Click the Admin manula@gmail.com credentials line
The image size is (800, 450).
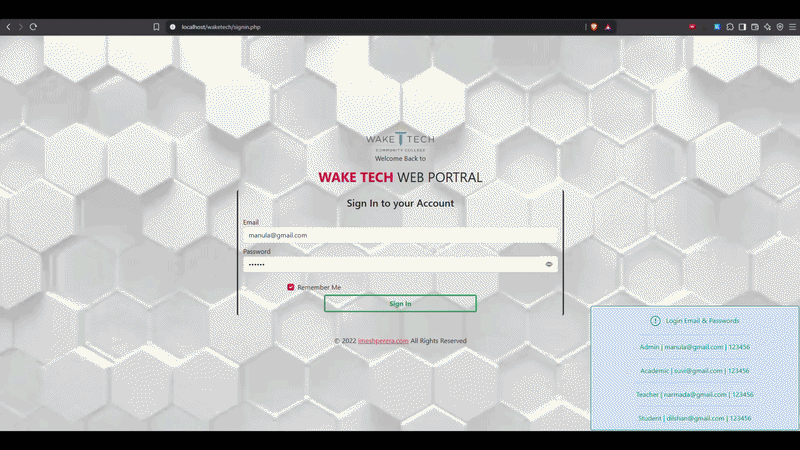[695, 347]
